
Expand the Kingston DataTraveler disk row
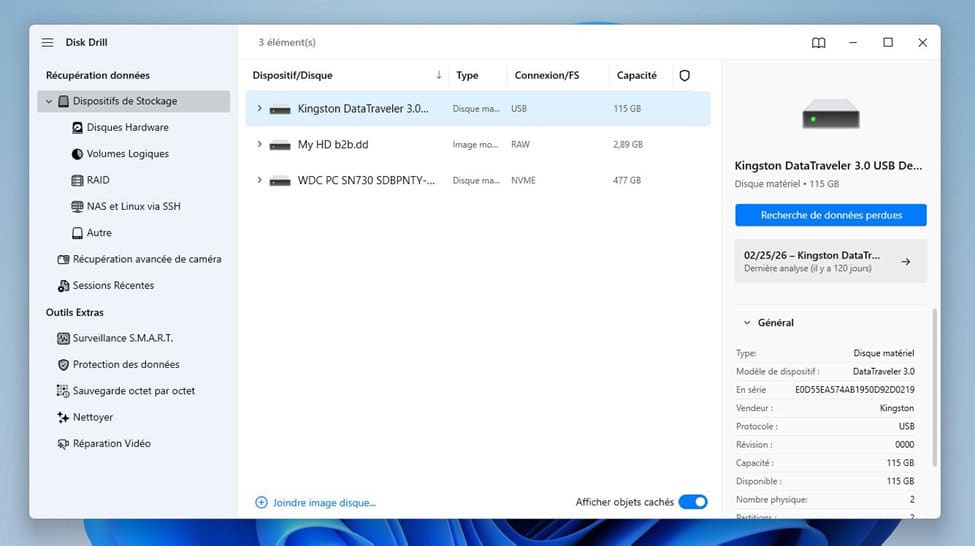pos(259,108)
